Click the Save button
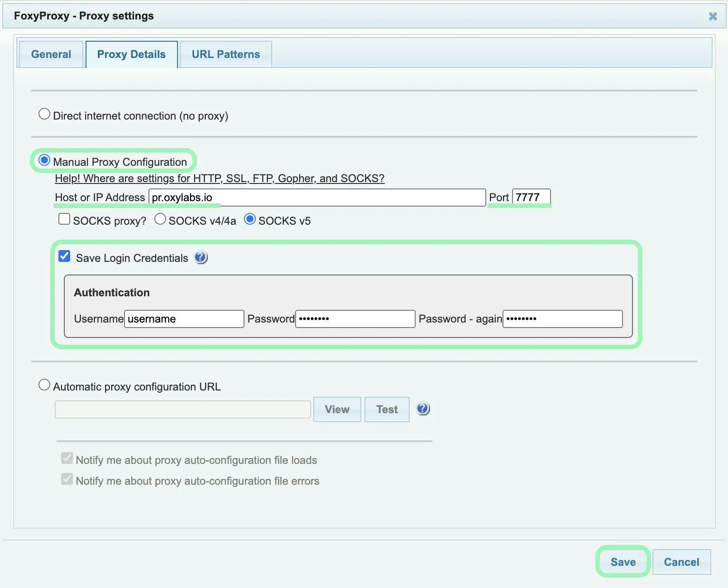Image resolution: width=728 pixels, height=588 pixels. pos(623,562)
